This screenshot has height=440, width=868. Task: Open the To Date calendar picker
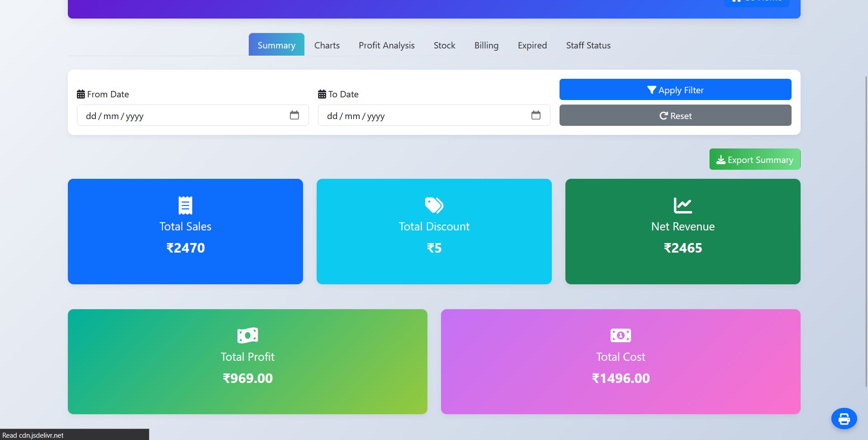pyautogui.click(x=536, y=115)
